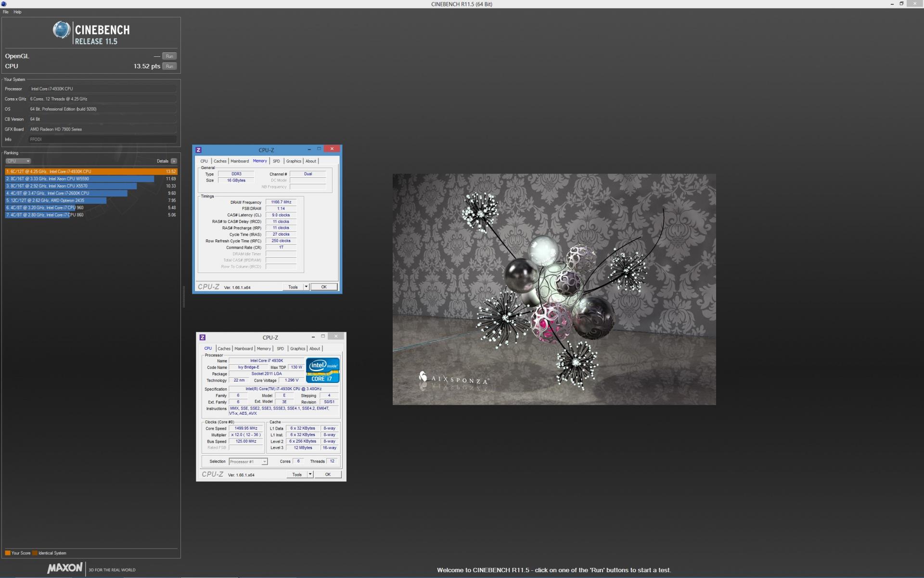Select the Xeon X5570 ranking row
The width and height of the screenshot is (924, 578).
click(91, 186)
